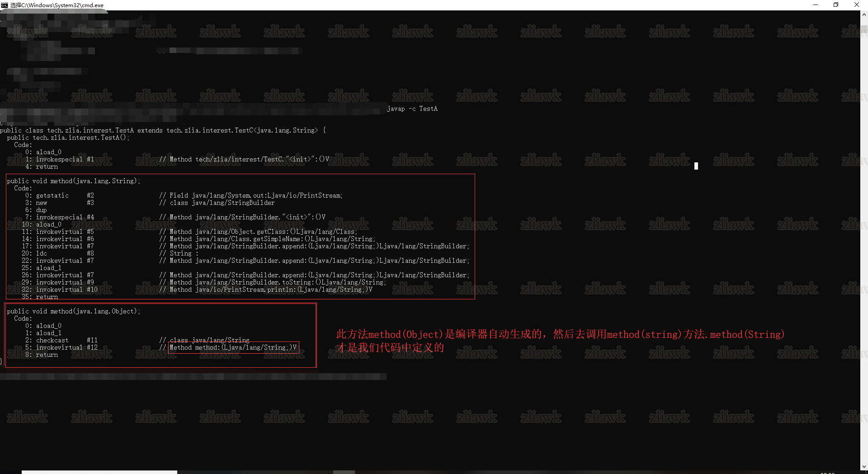Click the class declaration line starting "public class tech.zlia.interest.TestA"

coord(163,131)
